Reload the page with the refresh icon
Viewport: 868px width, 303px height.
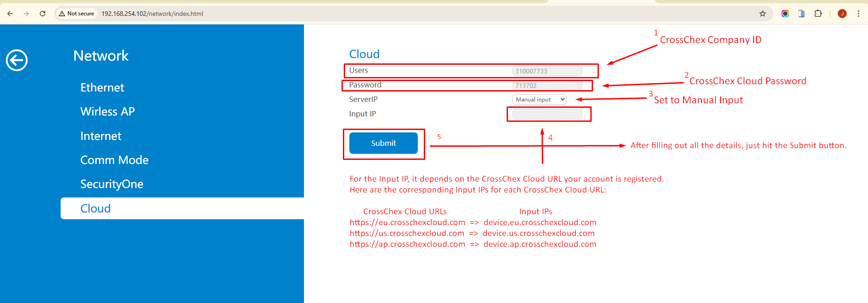point(43,14)
